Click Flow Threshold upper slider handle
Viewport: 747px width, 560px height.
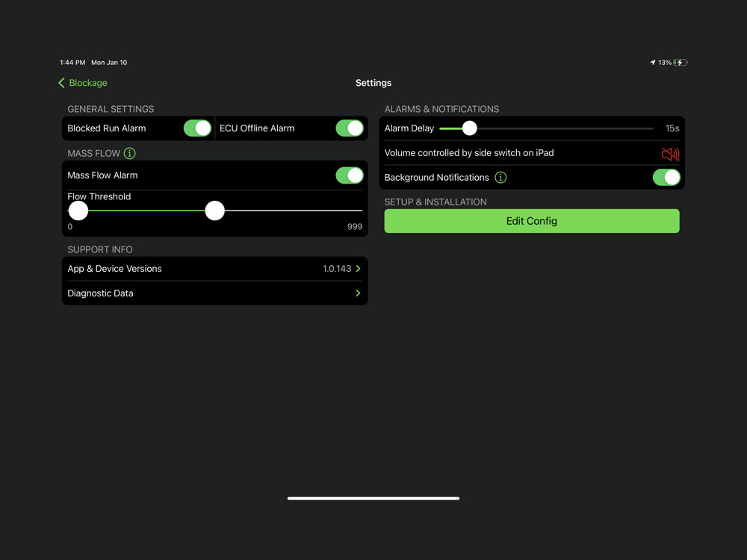[215, 211]
